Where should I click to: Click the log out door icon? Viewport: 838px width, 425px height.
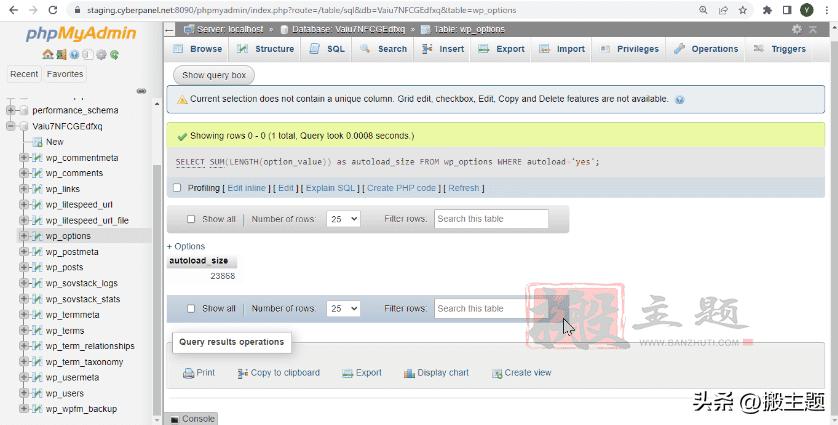tap(61, 55)
